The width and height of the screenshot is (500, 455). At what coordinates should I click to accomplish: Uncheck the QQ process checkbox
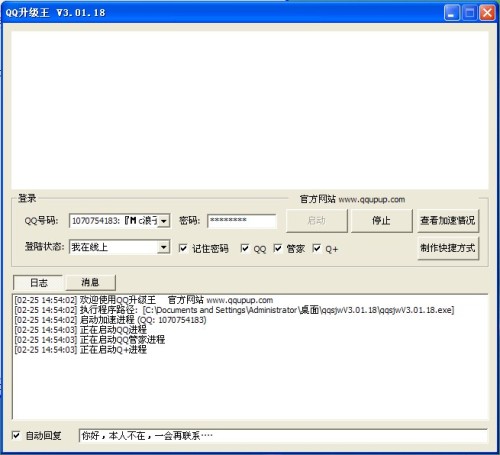pyautogui.click(x=245, y=248)
